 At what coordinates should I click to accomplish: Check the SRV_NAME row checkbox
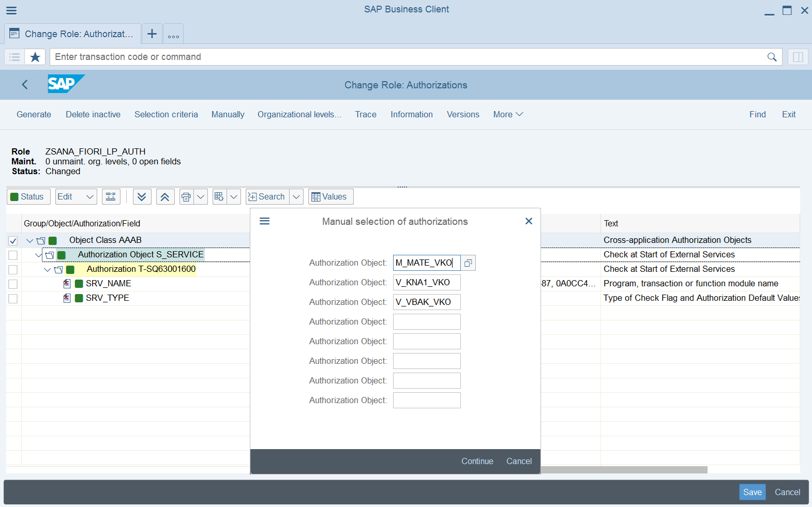pyautogui.click(x=13, y=284)
